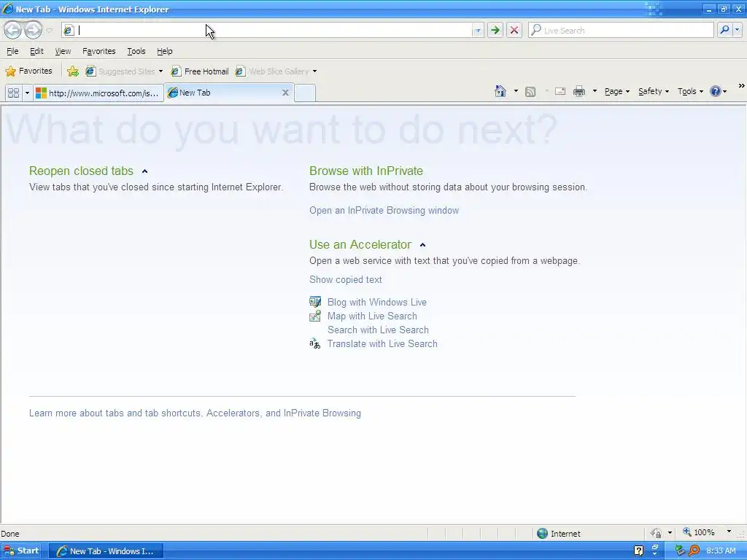Viewport: 747px width, 560px height.
Task: Close the New Tab tab
Action: [x=285, y=93]
